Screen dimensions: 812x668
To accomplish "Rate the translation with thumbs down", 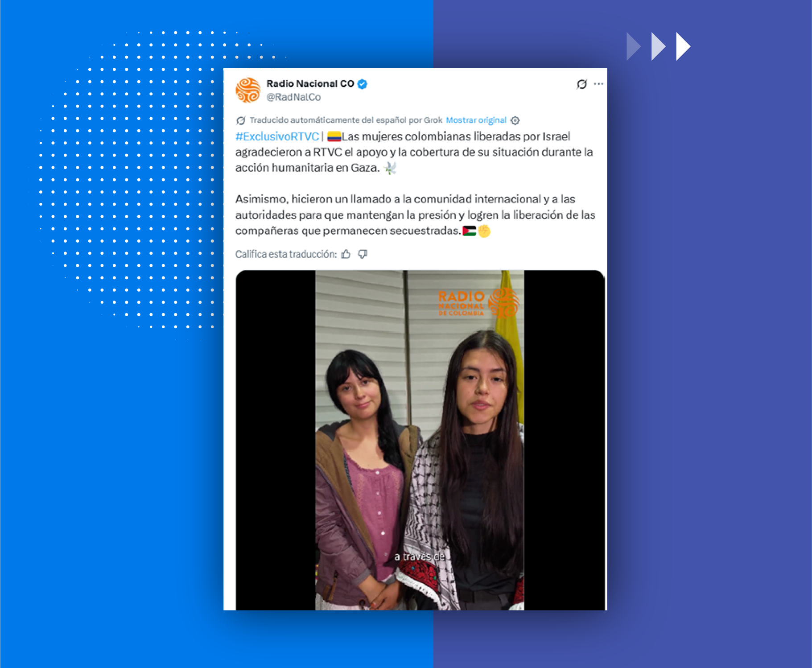I will point(363,254).
